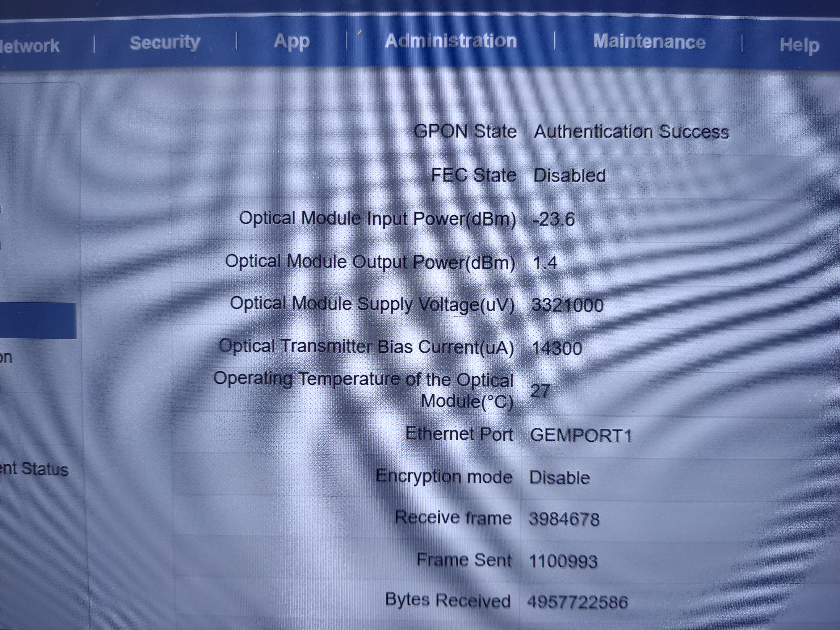Viewport: 840px width, 630px height.
Task: Select the Optical Module Input Power value -23.6
Action: pyautogui.click(x=554, y=219)
